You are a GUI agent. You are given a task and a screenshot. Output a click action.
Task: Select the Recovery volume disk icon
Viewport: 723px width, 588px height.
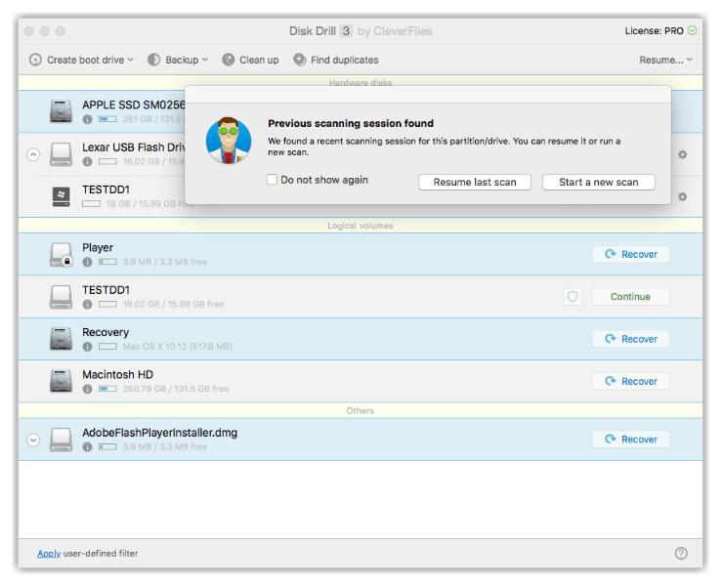click(x=61, y=339)
